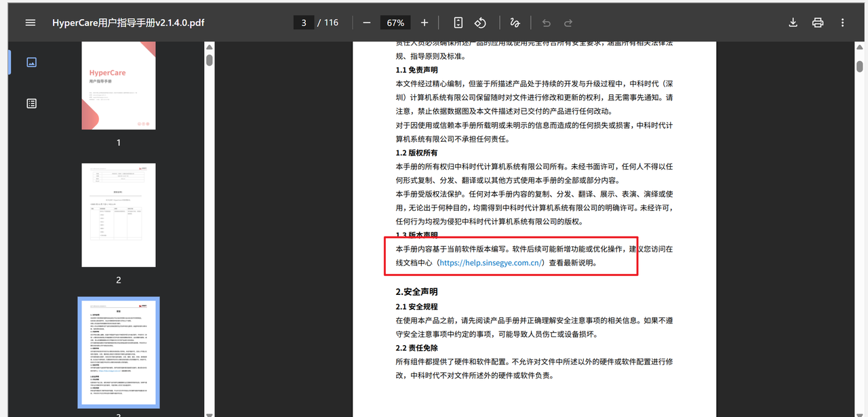Click the document vertical scrollbar
Viewport: 868px width, 417px height.
[x=859, y=66]
